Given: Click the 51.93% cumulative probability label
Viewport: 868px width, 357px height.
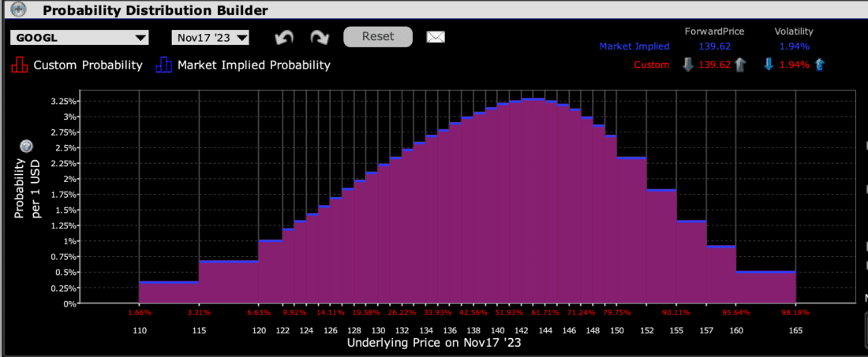Looking at the screenshot, I should 509,313.
